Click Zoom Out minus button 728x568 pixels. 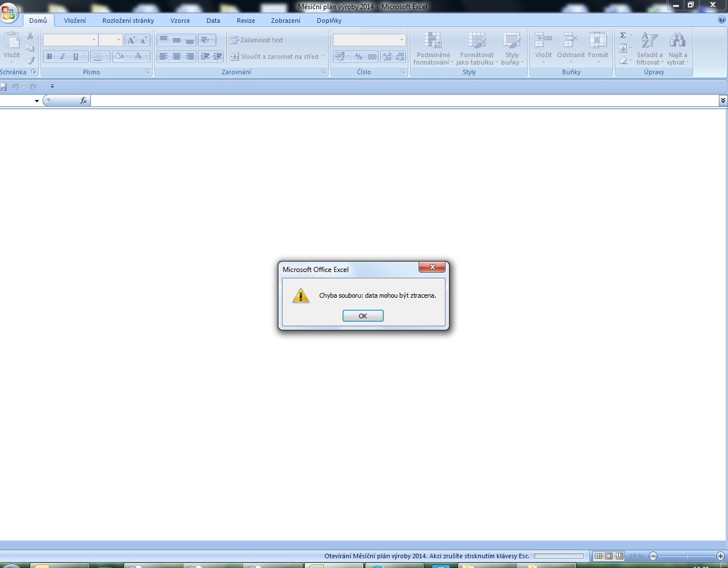654,556
